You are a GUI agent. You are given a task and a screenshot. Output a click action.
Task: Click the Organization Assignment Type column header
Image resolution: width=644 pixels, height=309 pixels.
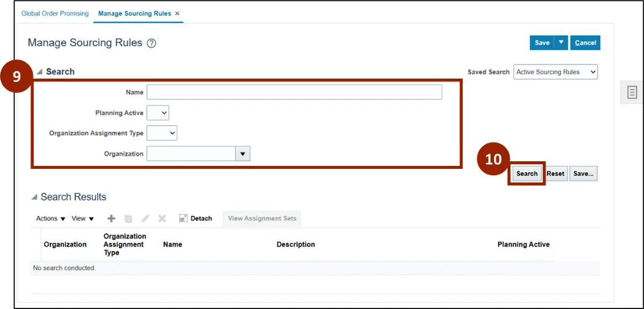click(x=125, y=245)
